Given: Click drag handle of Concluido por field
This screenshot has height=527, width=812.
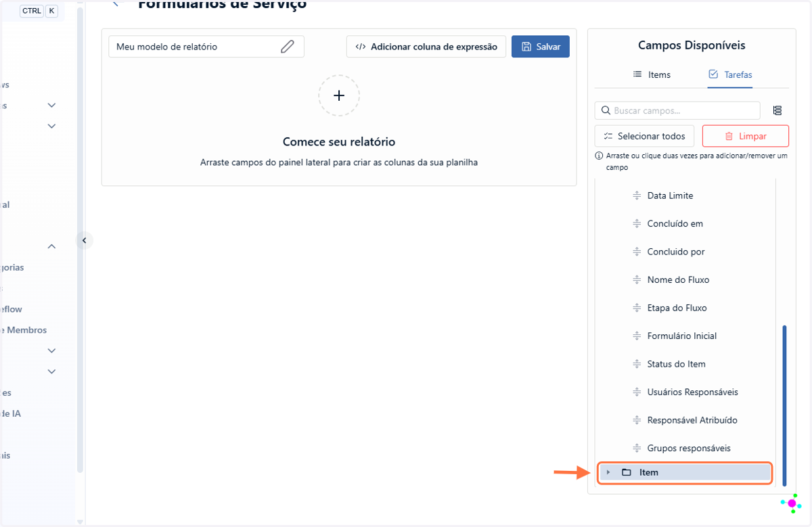Looking at the screenshot, I should point(637,252).
